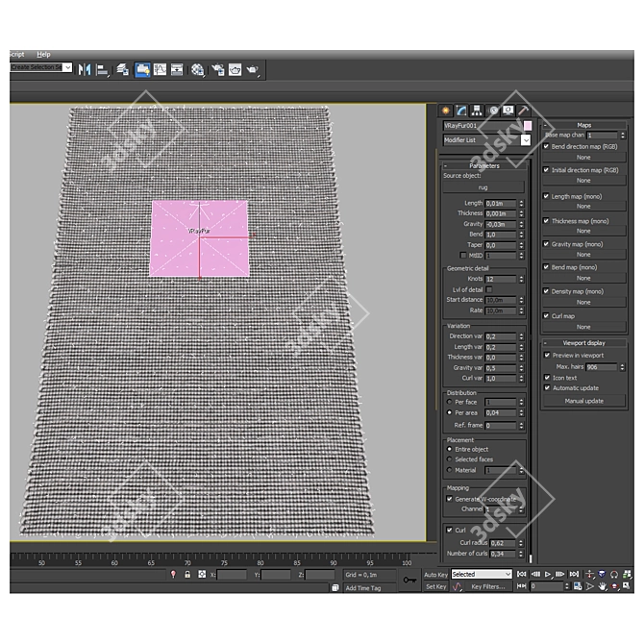Click the rug source object button
This screenshot has height=644, width=644.
483,187
